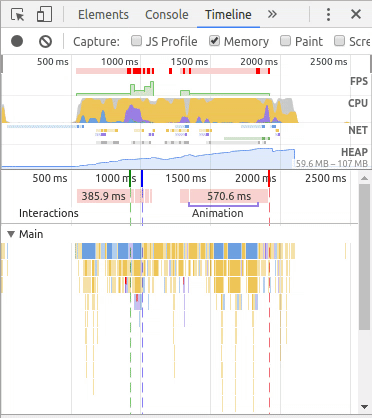
Task: Start recording with the record button
Action: (17, 41)
